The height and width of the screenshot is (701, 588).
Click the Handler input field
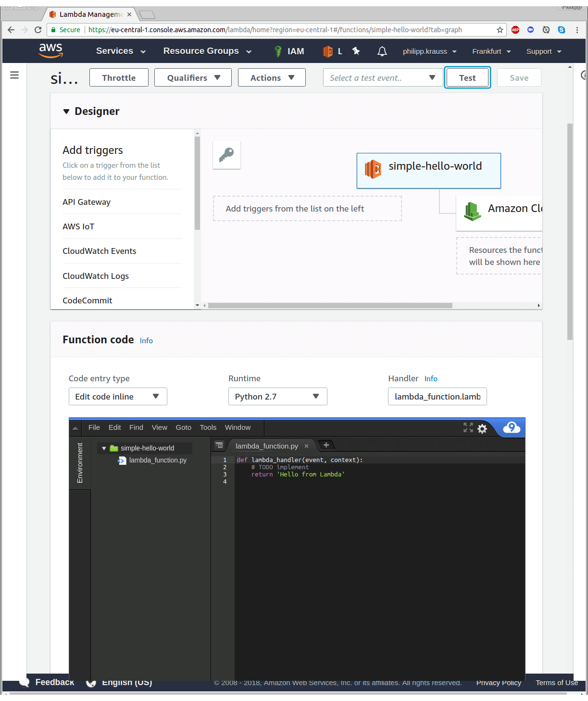437,397
